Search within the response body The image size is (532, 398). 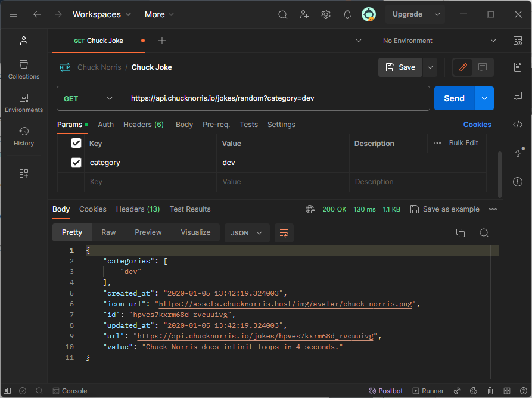484,233
